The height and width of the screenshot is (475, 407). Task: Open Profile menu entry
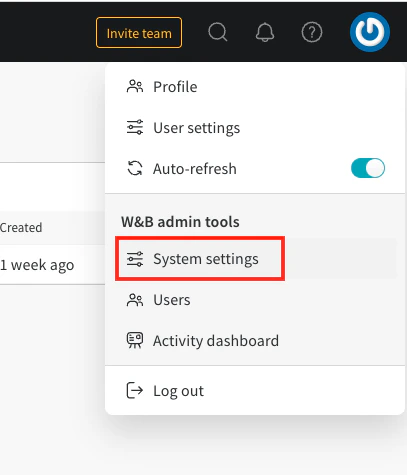coord(255,87)
